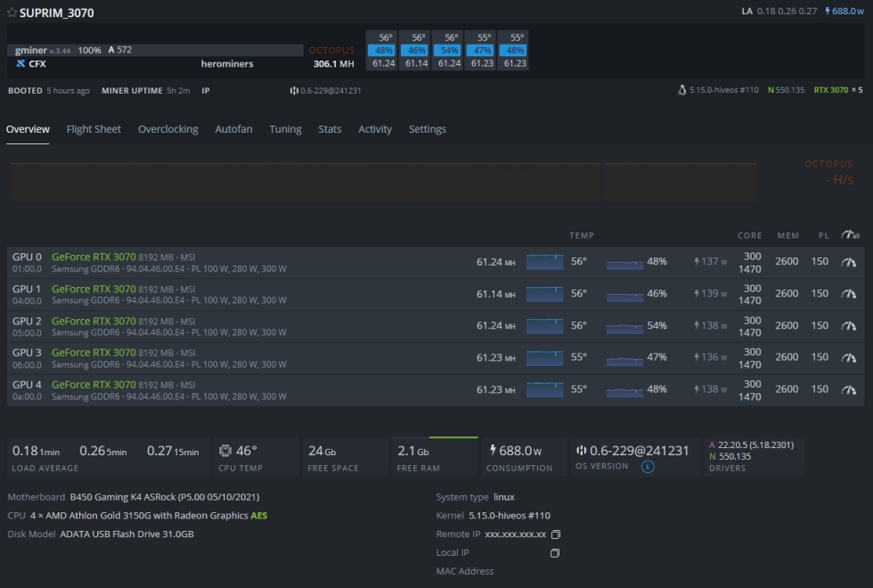Open the Flight Sheet tab
Image resolution: width=873 pixels, height=588 pixels.
pos(94,129)
